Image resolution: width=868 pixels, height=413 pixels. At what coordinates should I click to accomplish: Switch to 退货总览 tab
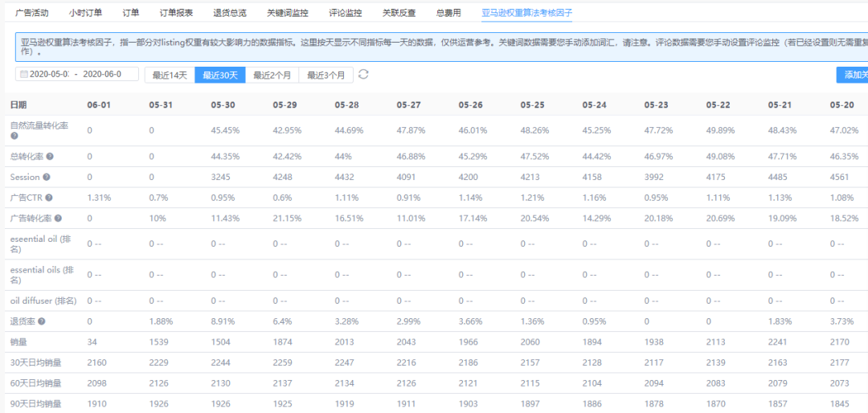point(230,13)
